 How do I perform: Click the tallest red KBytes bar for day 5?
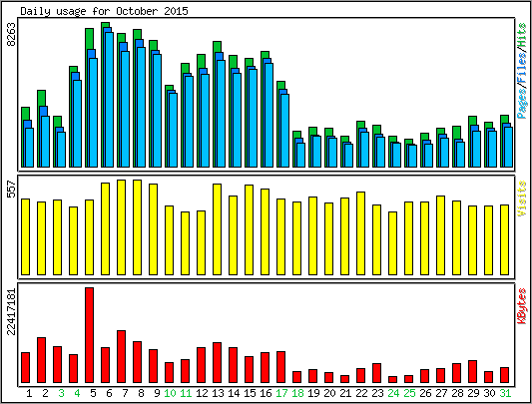click(x=89, y=335)
